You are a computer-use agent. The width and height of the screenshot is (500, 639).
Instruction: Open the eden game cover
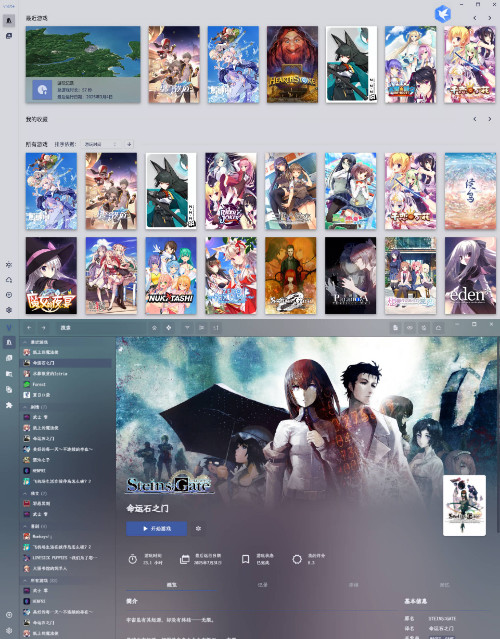coord(470,275)
